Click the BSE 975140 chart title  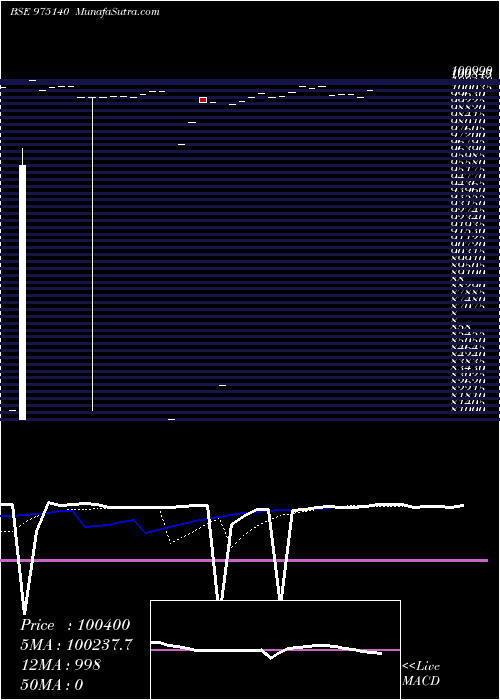(x=39, y=12)
